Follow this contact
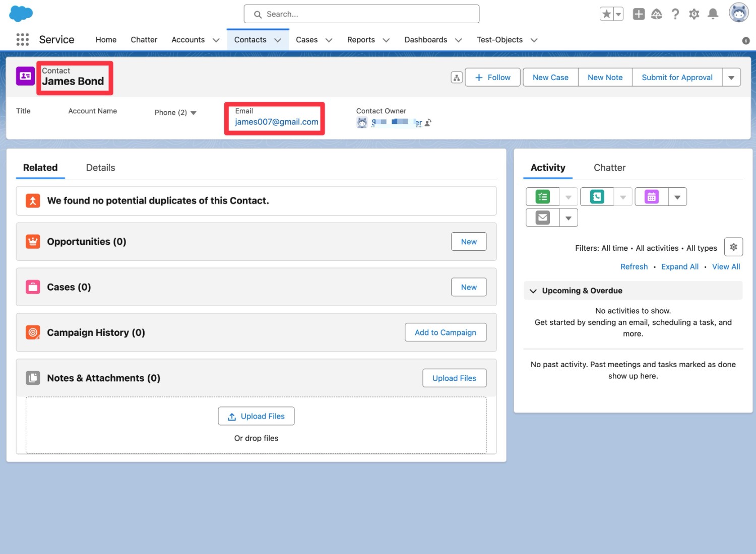 point(492,78)
